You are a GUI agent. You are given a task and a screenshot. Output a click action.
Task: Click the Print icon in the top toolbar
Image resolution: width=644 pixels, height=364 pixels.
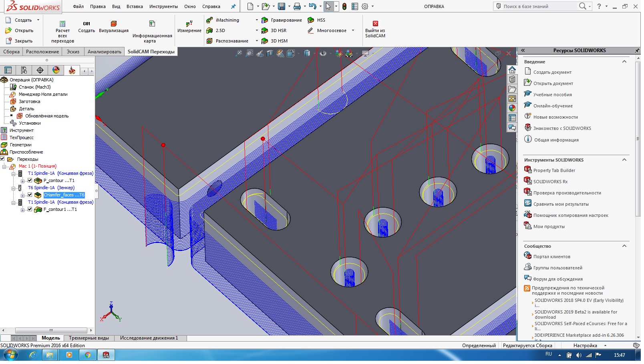click(x=297, y=6)
